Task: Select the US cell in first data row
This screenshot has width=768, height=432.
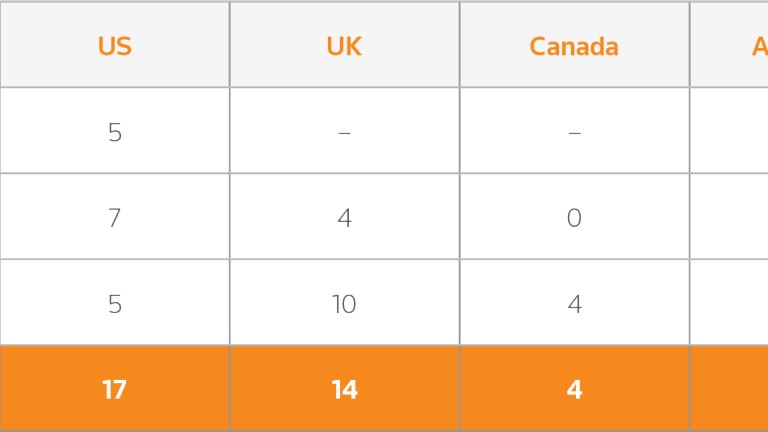Action: (115, 132)
